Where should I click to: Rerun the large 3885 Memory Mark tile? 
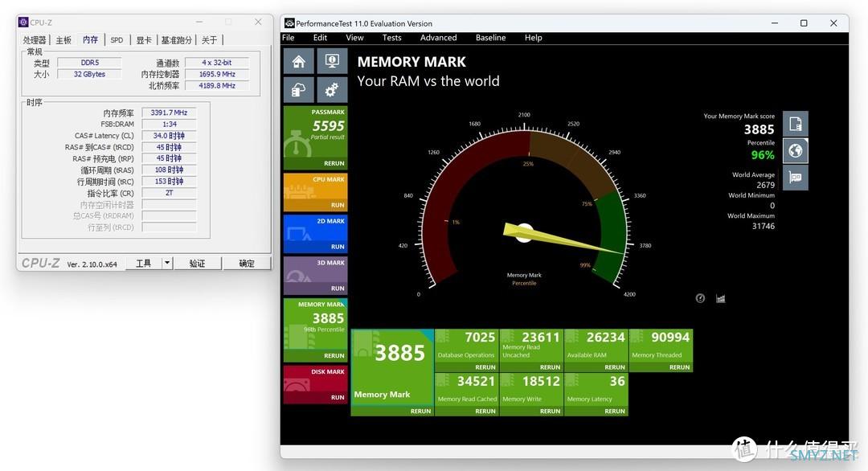420,412
